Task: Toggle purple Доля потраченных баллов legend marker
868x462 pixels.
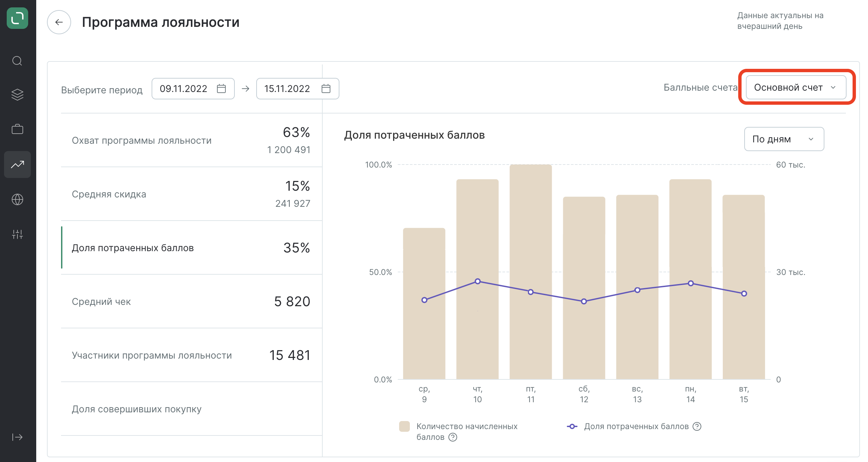Action: [572, 426]
